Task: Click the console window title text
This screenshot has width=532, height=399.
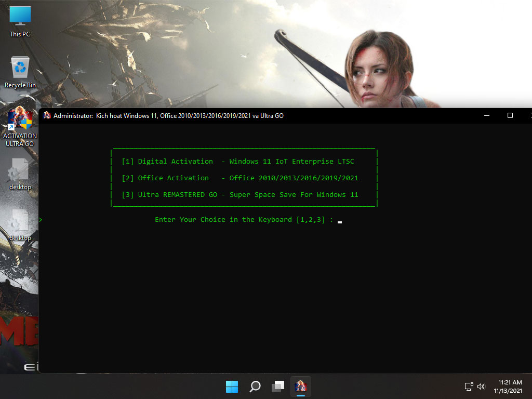Action: 168,116
